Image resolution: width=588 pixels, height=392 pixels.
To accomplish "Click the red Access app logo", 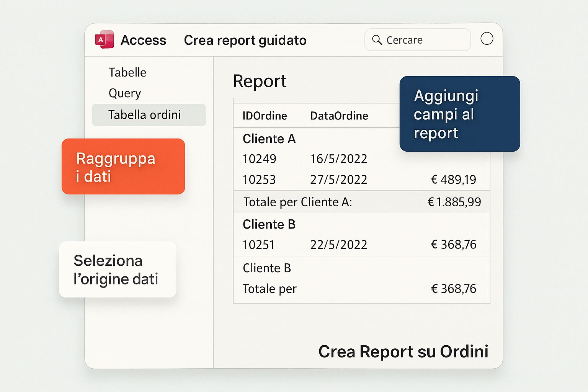I will 104,39.
